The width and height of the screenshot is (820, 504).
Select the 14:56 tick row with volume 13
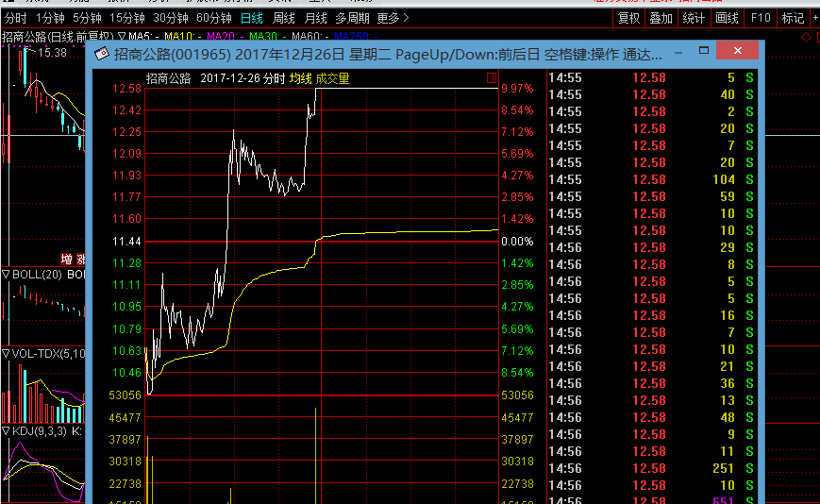(651, 400)
